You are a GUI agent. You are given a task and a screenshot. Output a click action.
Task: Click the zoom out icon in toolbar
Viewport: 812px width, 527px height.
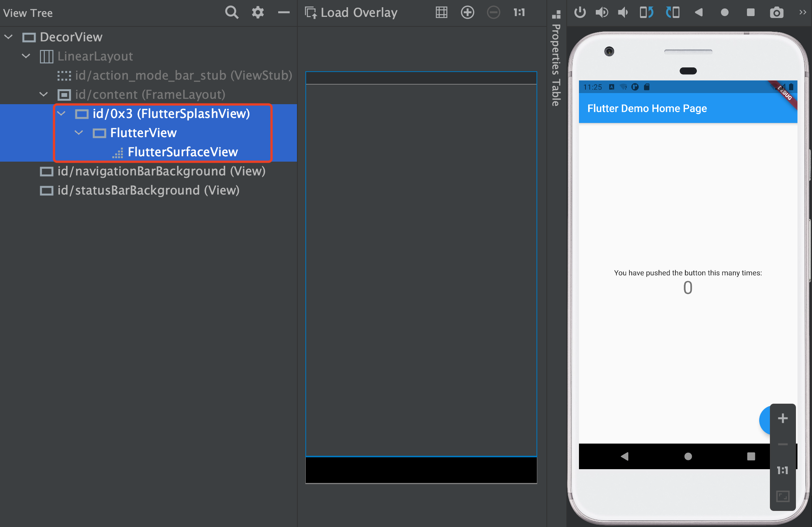coord(492,12)
